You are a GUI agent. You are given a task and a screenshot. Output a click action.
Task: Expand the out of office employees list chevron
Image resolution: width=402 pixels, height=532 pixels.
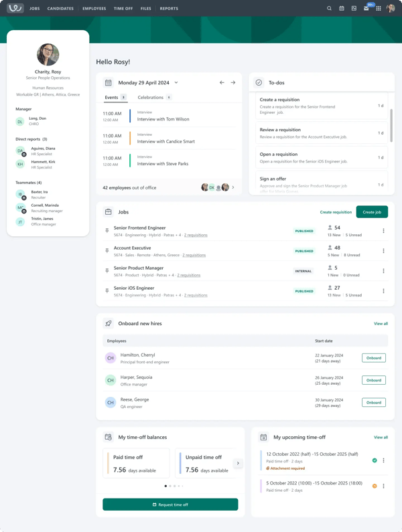coord(232,187)
